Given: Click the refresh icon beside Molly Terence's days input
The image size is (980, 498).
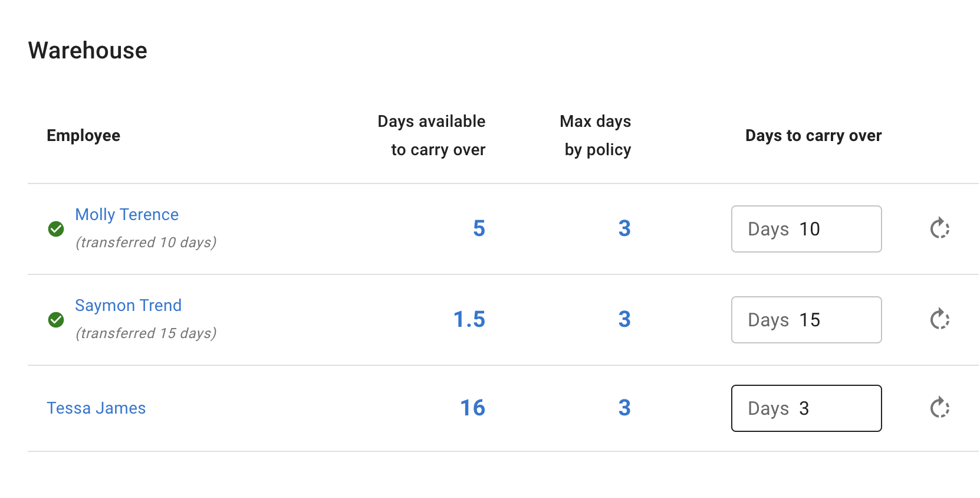Looking at the screenshot, I should pyautogui.click(x=940, y=228).
